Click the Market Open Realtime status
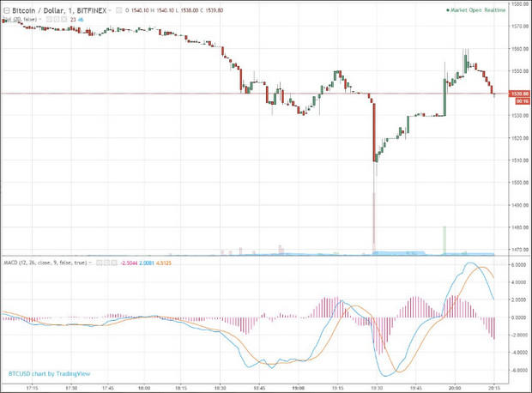The width and height of the screenshot is (532, 393). 478,9
